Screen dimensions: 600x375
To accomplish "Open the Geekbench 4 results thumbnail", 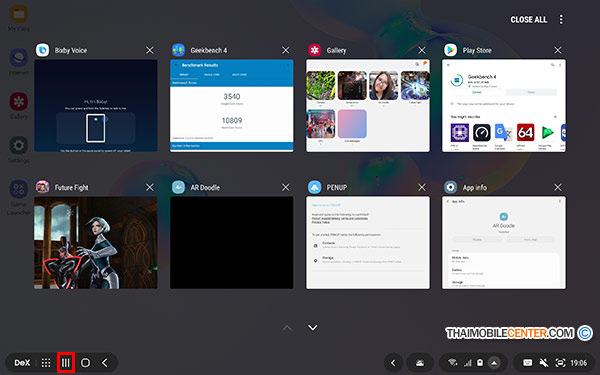I will pos(232,106).
